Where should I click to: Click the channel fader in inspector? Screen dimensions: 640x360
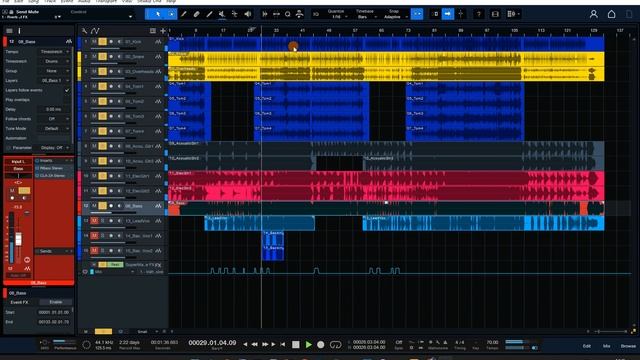coord(18,238)
